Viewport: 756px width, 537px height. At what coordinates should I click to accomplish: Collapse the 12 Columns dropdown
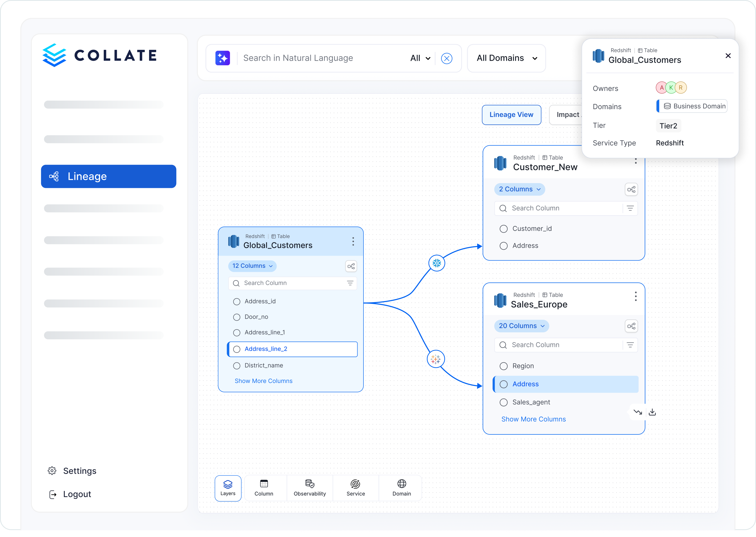pyautogui.click(x=252, y=266)
